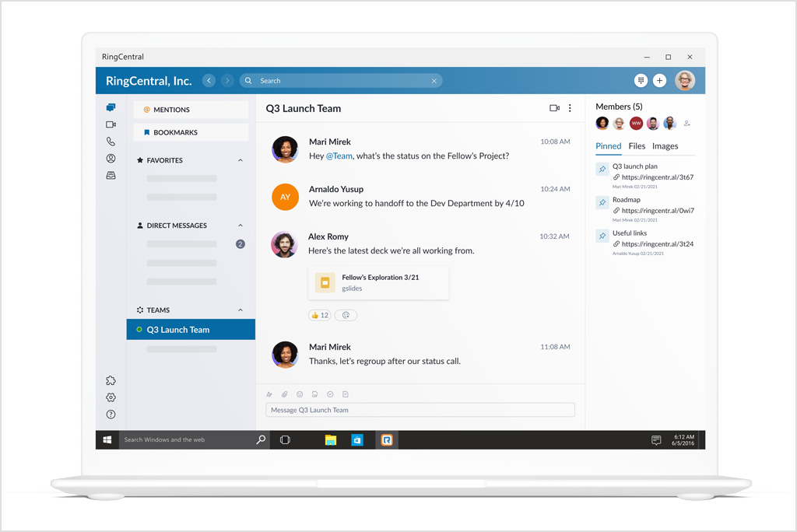The image size is (797, 532).
Task: Open conversation options via the three-dot menu
Action: (570, 108)
